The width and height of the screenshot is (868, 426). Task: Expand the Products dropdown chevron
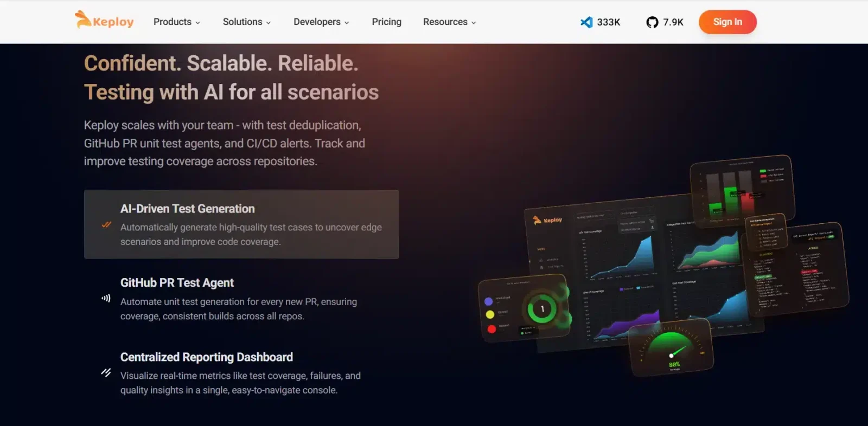197,23
